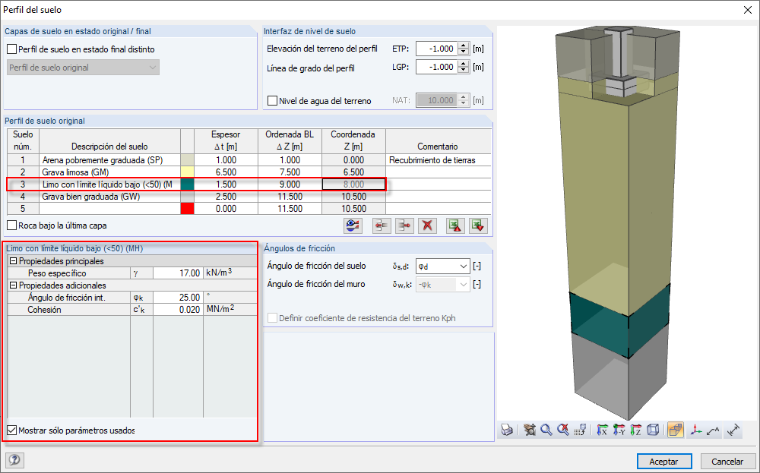Viewport: 760px width, 473px height.
Task: Click Cancelar button
Action: tap(727, 462)
